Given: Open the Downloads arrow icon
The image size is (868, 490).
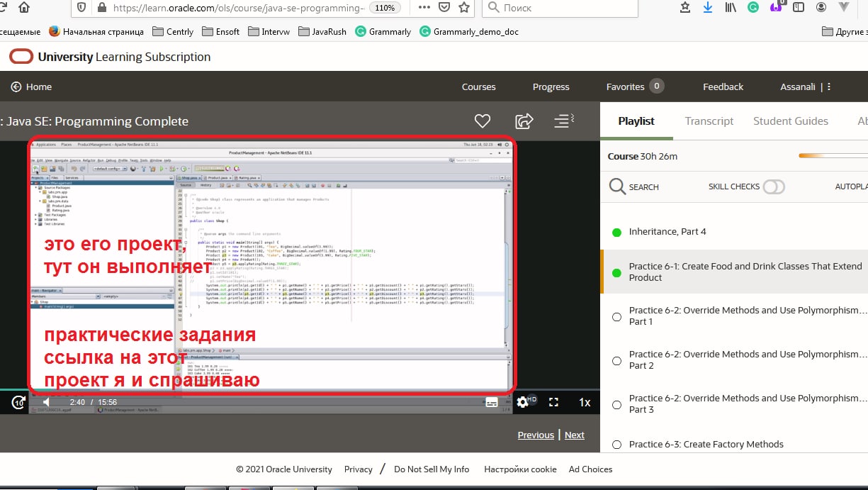Looking at the screenshot, I should [707, 8].
